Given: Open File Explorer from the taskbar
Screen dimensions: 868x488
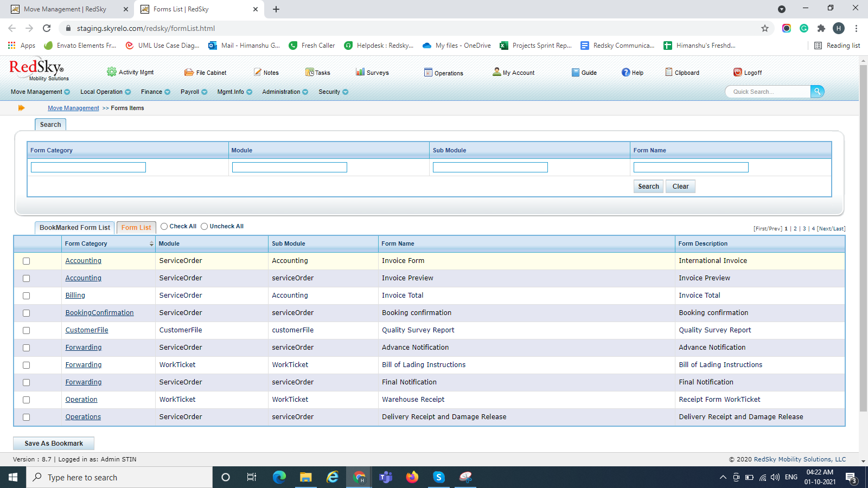Looking at the screenshot, I should 306,477.
